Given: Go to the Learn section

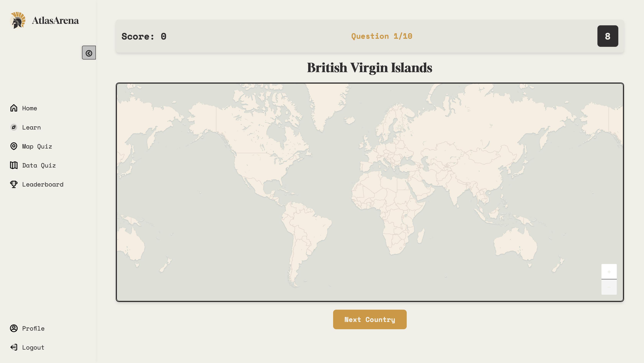Looking at the screenshot, I should click(x=31, y=127).
